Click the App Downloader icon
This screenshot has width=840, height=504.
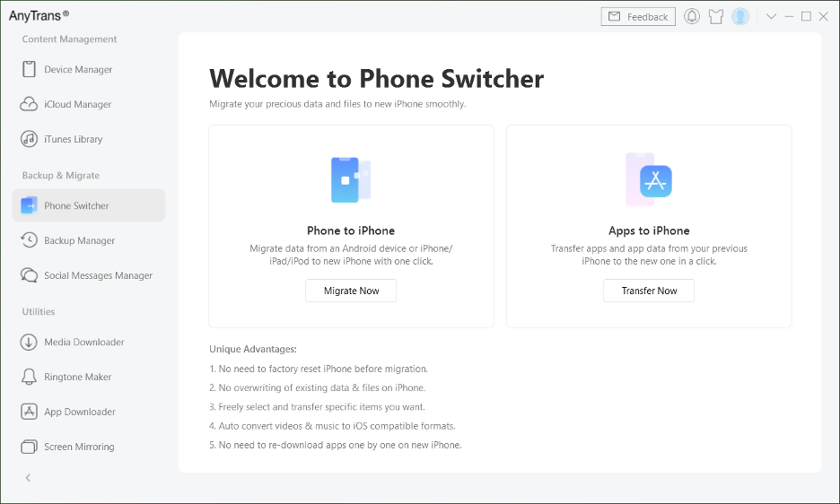(x=29, y=412)
